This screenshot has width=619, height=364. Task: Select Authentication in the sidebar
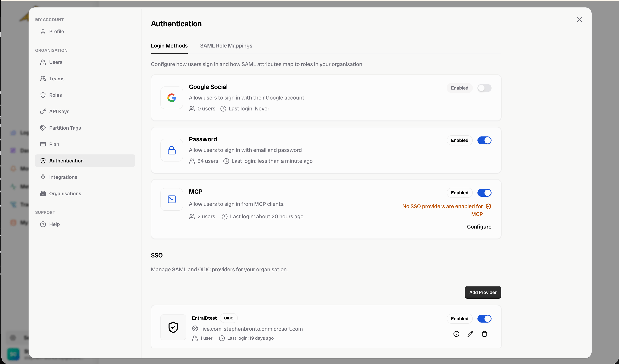(85, 161)
